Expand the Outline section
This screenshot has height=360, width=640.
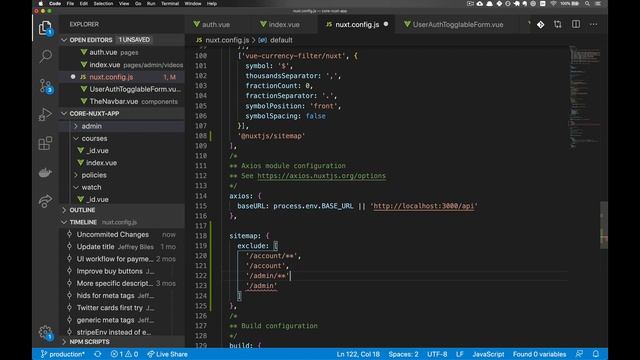tap(122, 210)
